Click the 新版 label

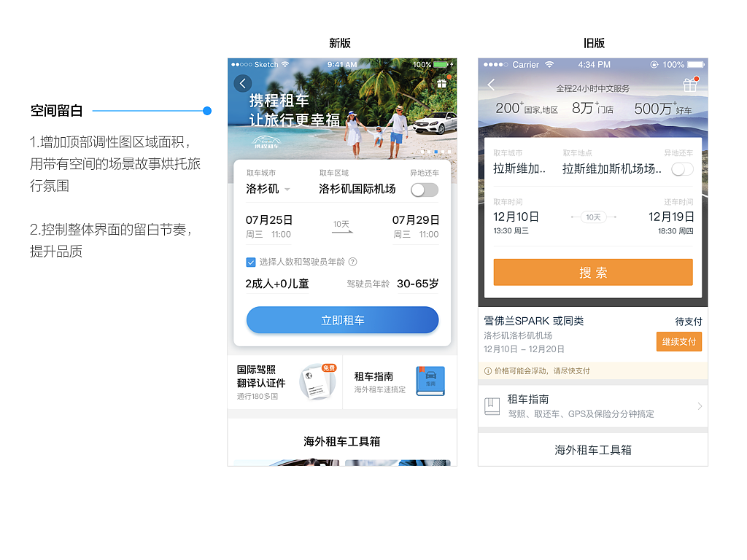click(340, 43)
